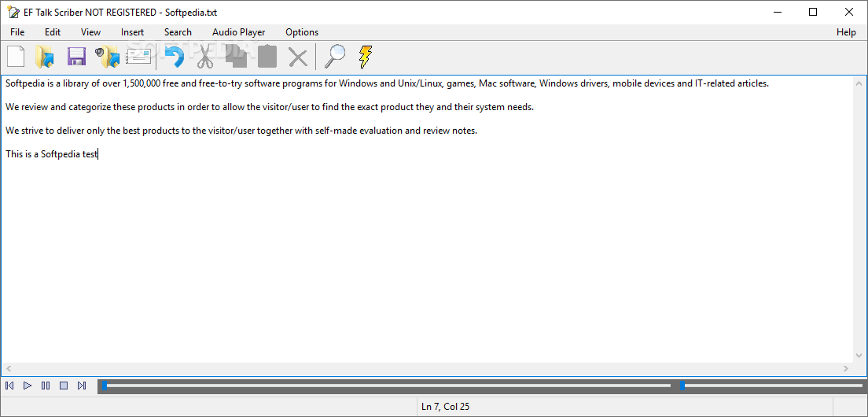Undo the last edit with blue arrow

(x=175, y=57)
